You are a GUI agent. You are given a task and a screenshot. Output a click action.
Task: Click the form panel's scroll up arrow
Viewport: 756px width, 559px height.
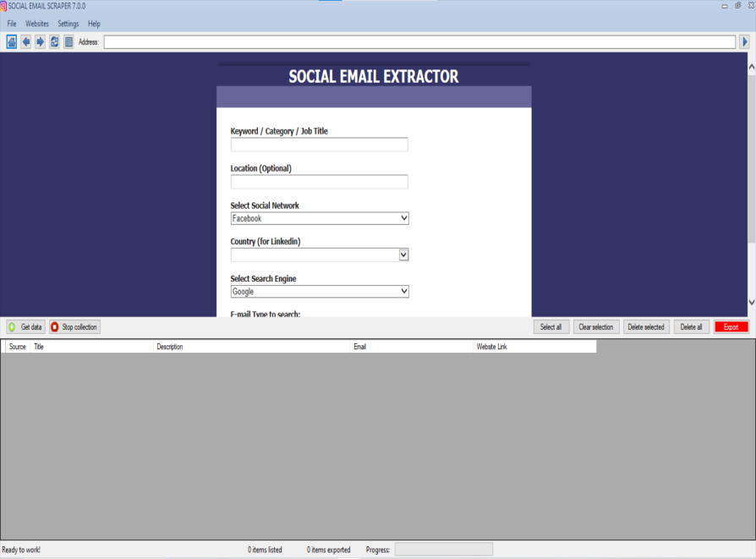tap(752, 67)
